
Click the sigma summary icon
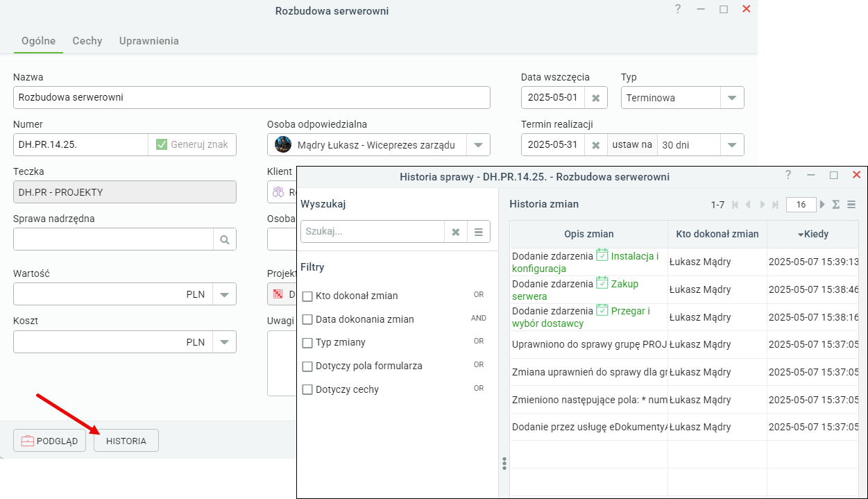[836, 205]
